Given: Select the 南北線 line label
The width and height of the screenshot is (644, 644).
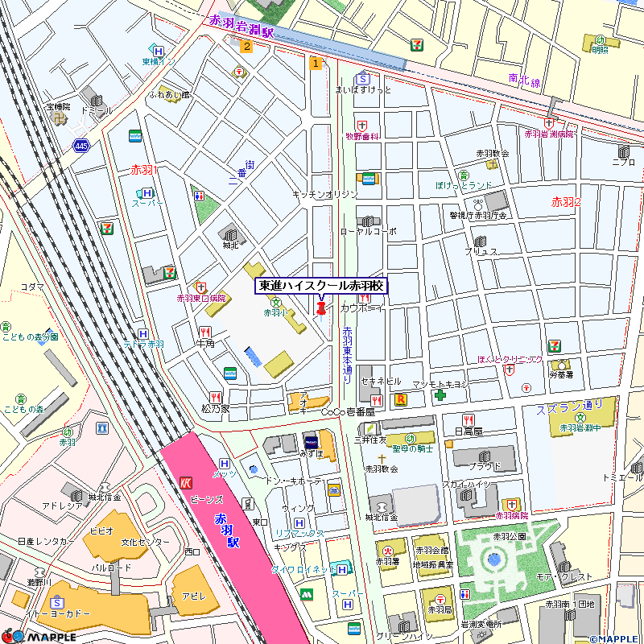Looking at the screenshot, I should point(525,80).
